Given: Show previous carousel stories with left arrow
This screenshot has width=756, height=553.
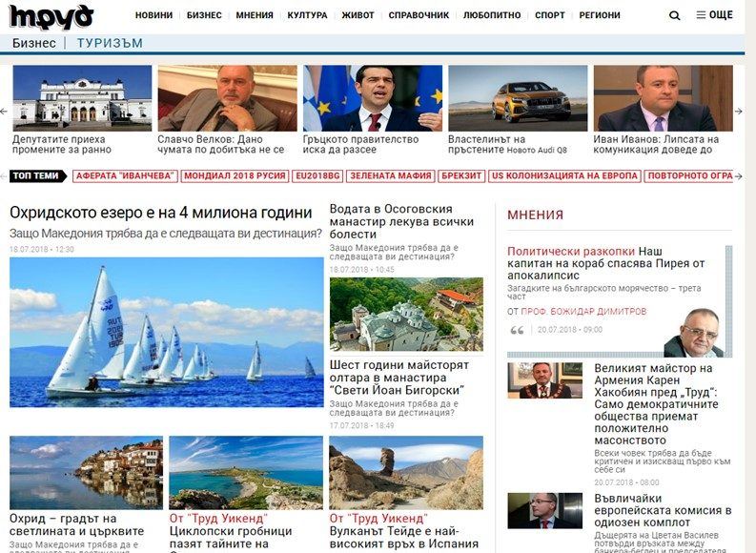Looking at the screenshot, I should (x=5, y=111).
